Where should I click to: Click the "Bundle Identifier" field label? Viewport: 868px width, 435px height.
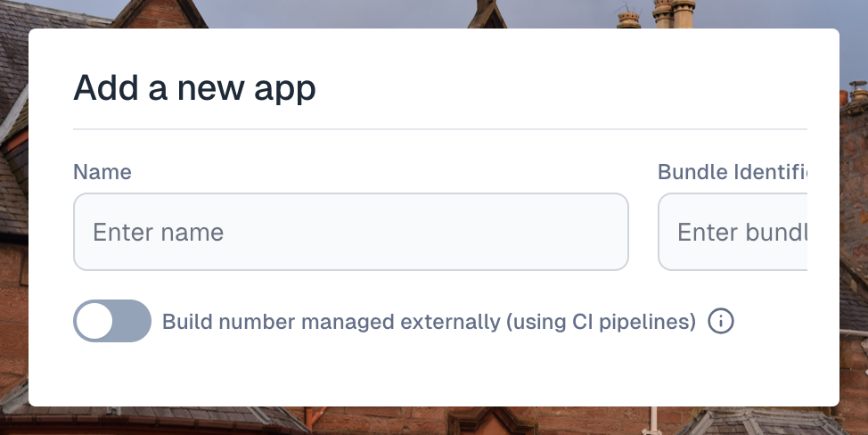[x=733, y=172]
